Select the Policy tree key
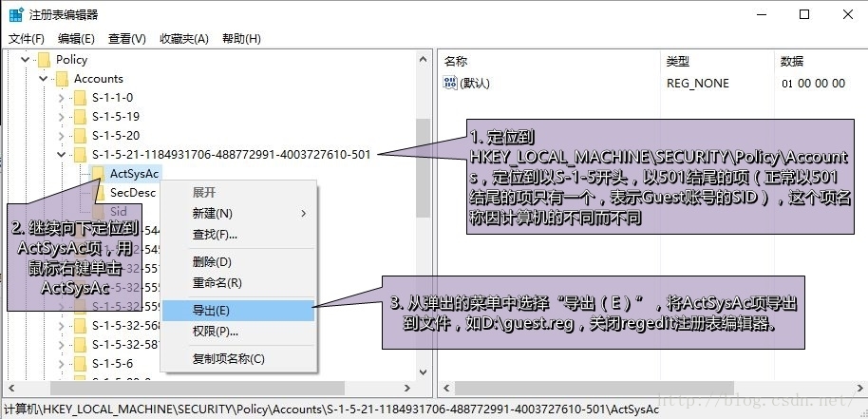 72,60
